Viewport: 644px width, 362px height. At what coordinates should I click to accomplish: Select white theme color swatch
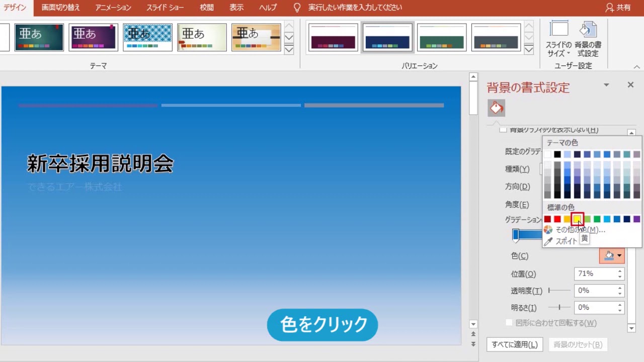pos(547,154)
